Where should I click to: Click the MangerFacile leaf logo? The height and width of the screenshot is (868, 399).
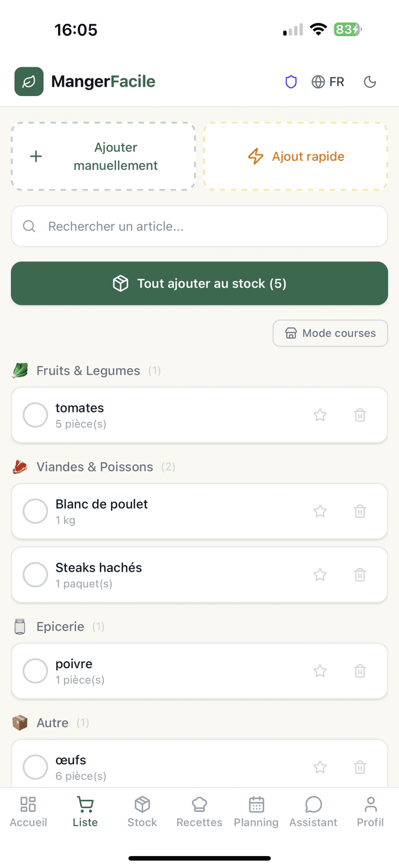(29, 82)
